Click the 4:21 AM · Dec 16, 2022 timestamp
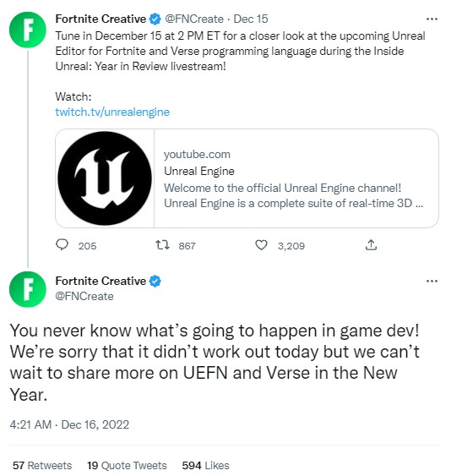The width and height of the screenshot is (451, 476). [x=69, y=424]
